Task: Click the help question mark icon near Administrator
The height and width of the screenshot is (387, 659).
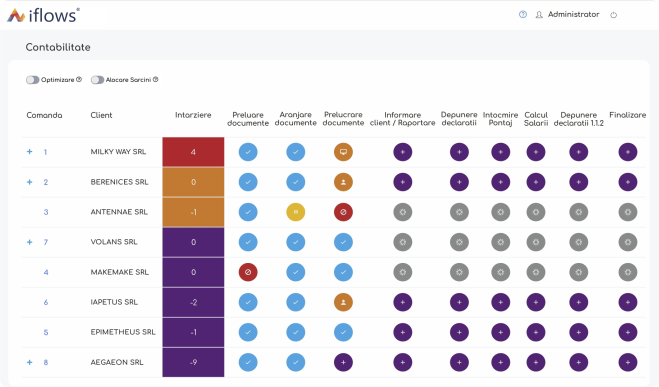Action: click(x=523, y=14)
